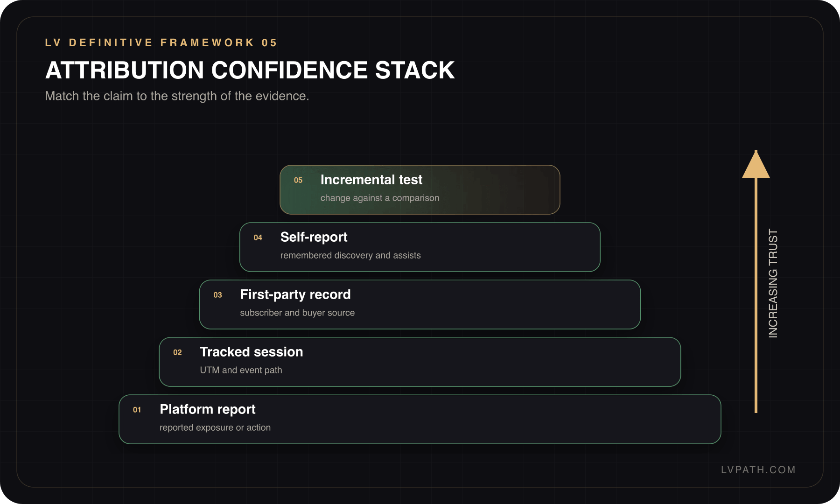
Task: Click the 03 number badge
Action: pyautogui.click(x=218, y=295)
